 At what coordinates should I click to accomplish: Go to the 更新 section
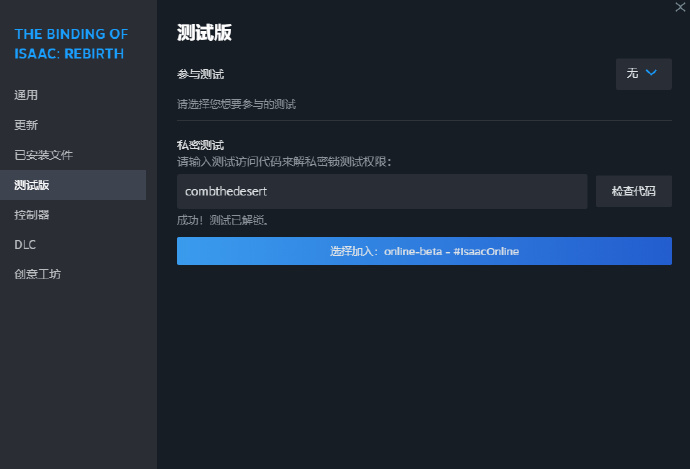click(26, 125)
